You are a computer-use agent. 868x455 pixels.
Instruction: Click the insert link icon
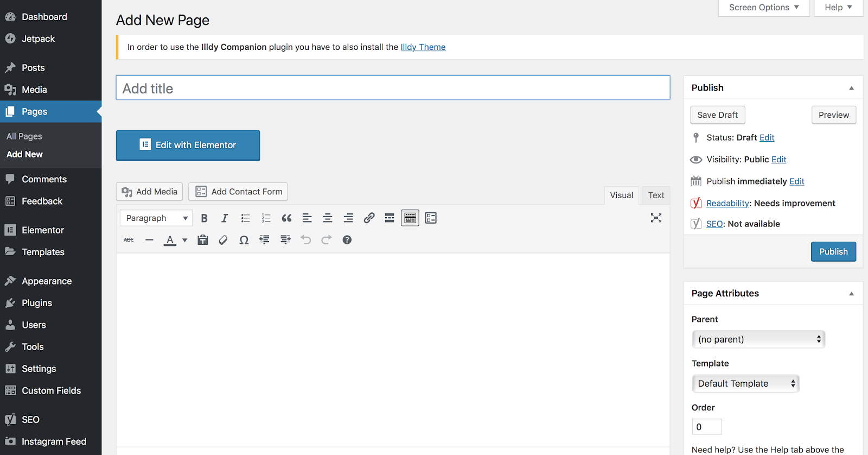[x=369, y=218]
